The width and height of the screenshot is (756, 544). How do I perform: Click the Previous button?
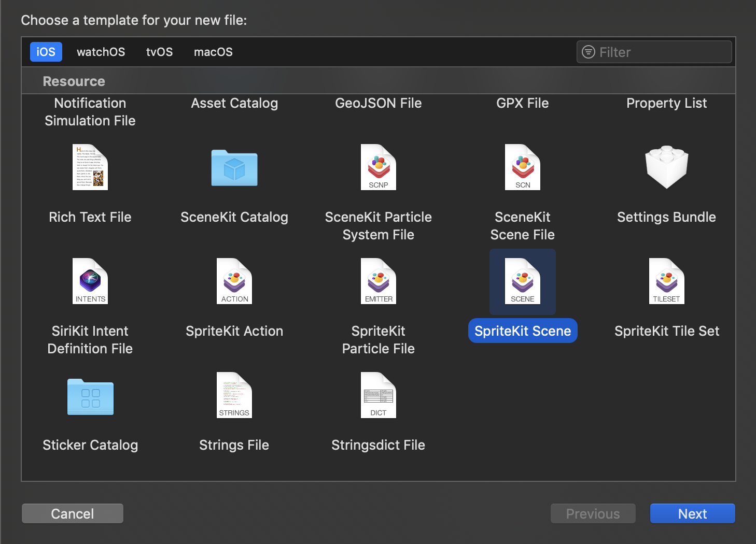593,513
